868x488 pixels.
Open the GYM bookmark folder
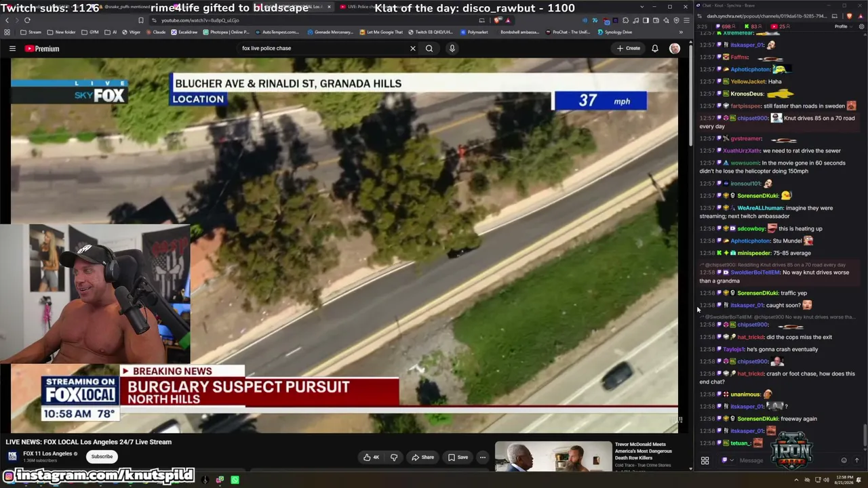pos(90,32)
